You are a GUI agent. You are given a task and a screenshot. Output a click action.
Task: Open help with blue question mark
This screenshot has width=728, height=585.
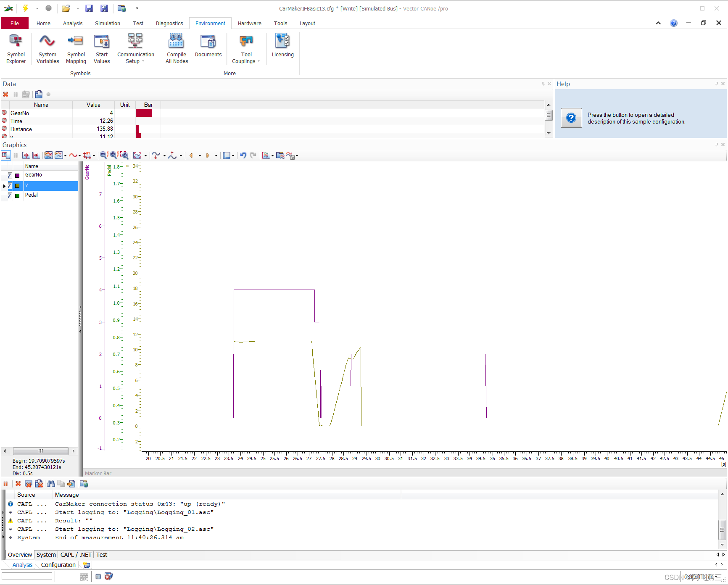coord(674,23)
